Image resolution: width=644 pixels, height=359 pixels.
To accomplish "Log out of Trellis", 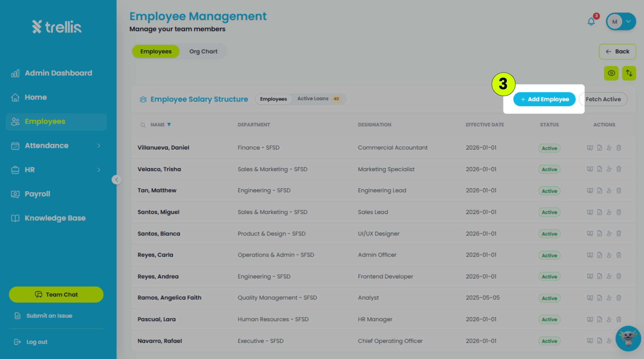I will pos(31,342).
